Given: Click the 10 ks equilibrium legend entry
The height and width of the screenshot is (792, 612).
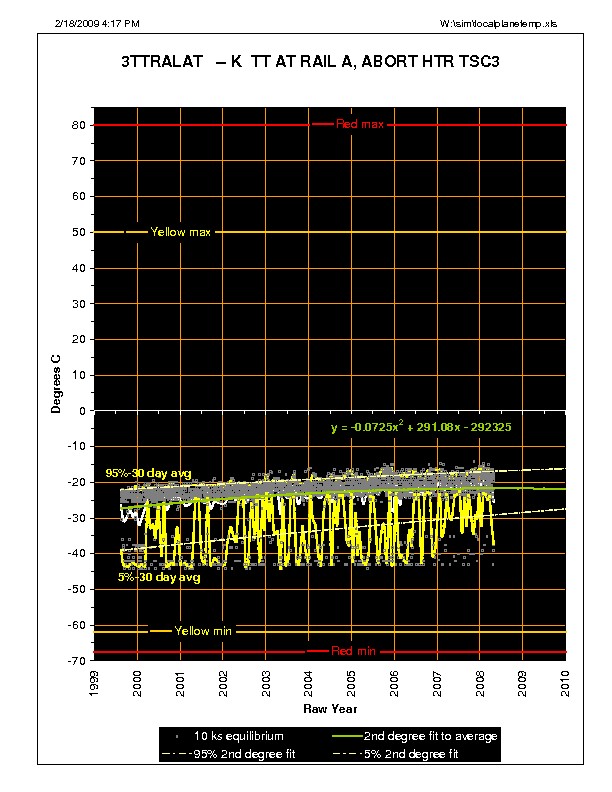Looking at the screenshot, I should pos(245,736).
